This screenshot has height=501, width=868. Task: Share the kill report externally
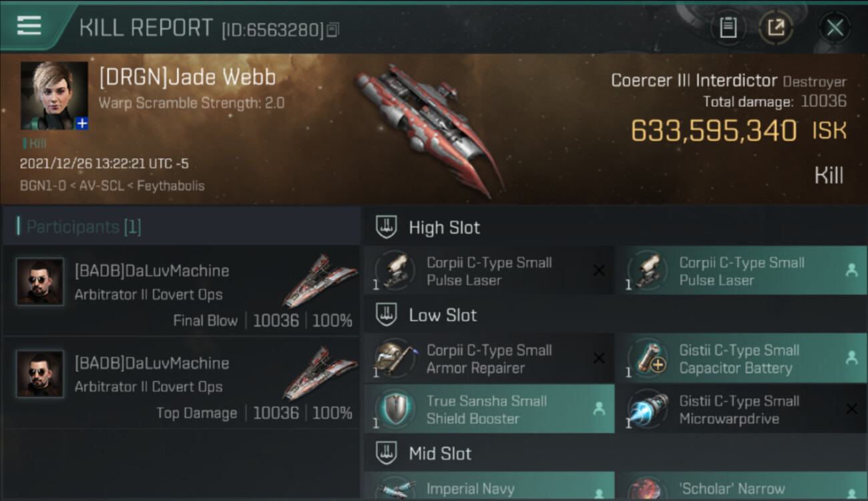coord(776,27)
